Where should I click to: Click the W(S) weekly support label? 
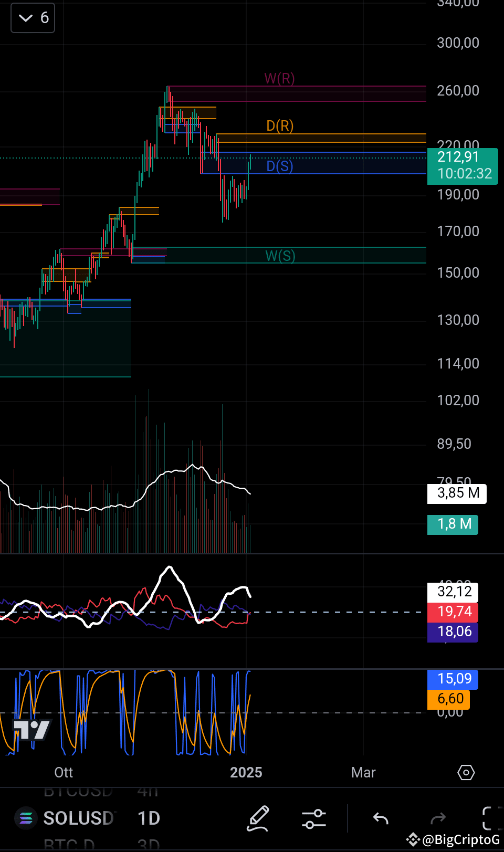280,256
